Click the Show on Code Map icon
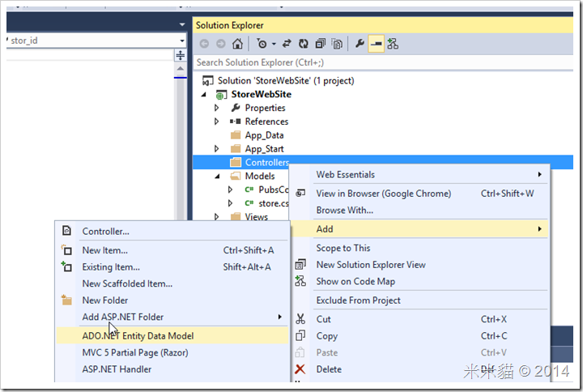 point(300,281)
